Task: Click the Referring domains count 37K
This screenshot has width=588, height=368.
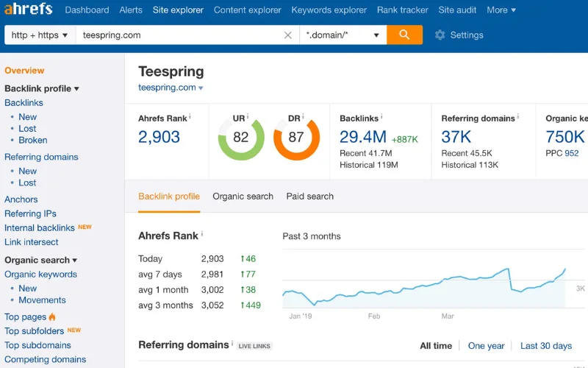Action: point(456,137)
